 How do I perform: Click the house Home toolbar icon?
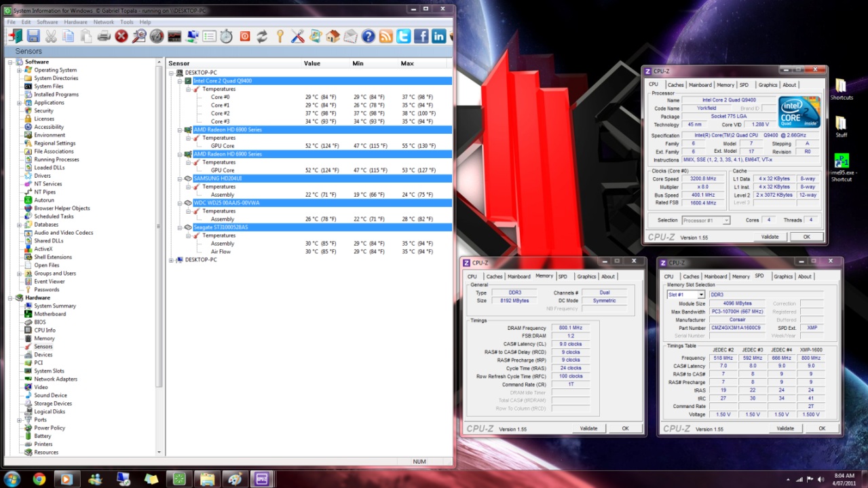(333, 36)
